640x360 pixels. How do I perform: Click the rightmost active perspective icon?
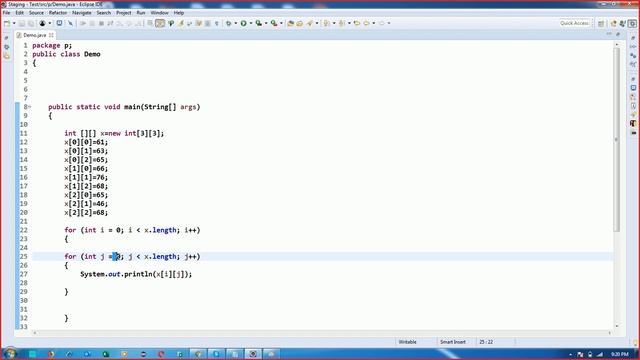click(x=632, y=24)
